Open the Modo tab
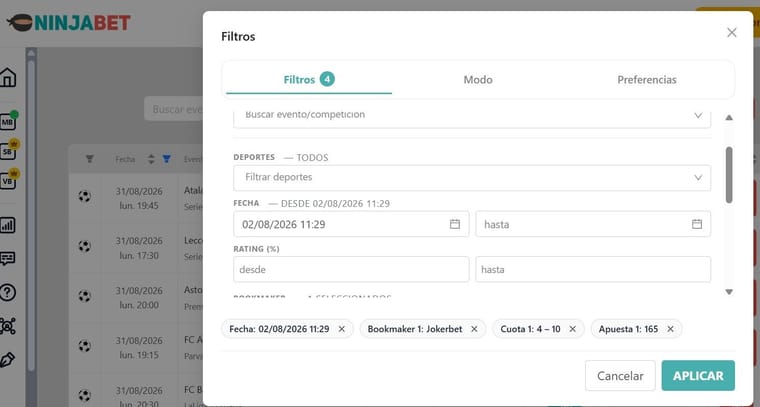The image size is (760, 407). (x=478, y=79)
